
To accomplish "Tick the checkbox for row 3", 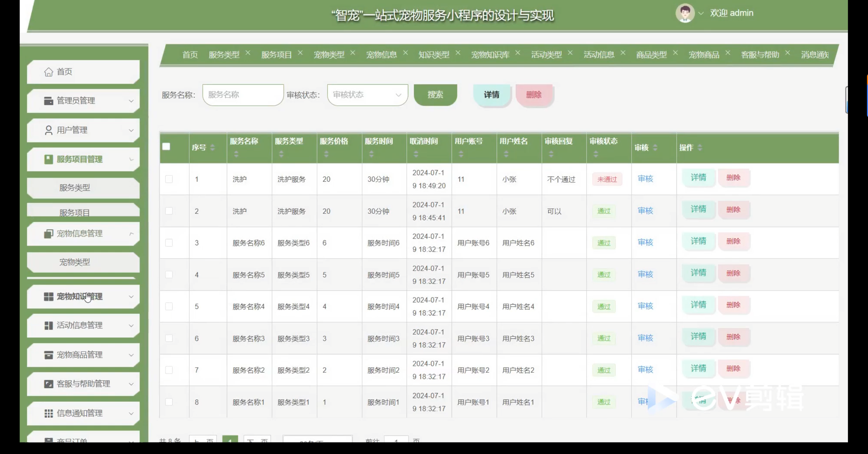I will pos(169,243).
